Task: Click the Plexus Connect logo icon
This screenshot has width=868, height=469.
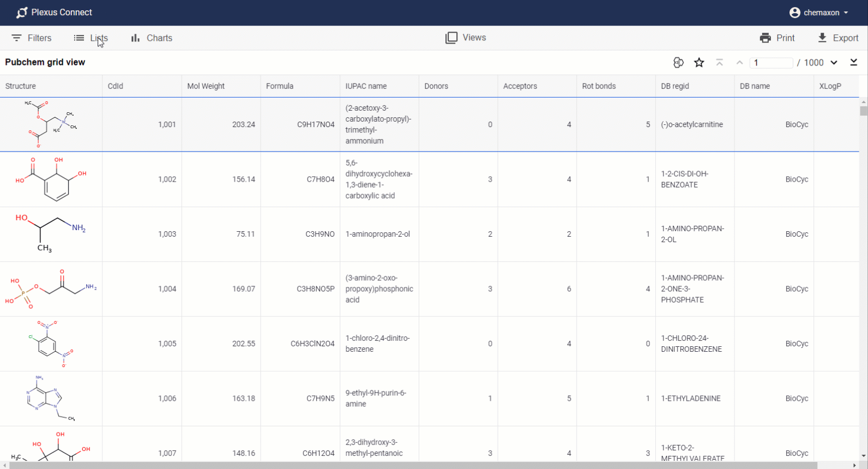Action: pos(22,13)
